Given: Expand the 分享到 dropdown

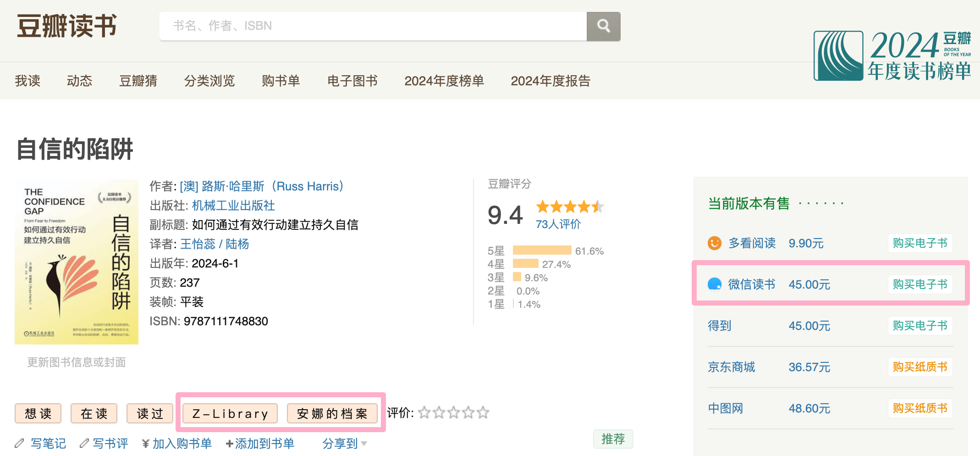Looking at the screenshot, I should [344, 443].
